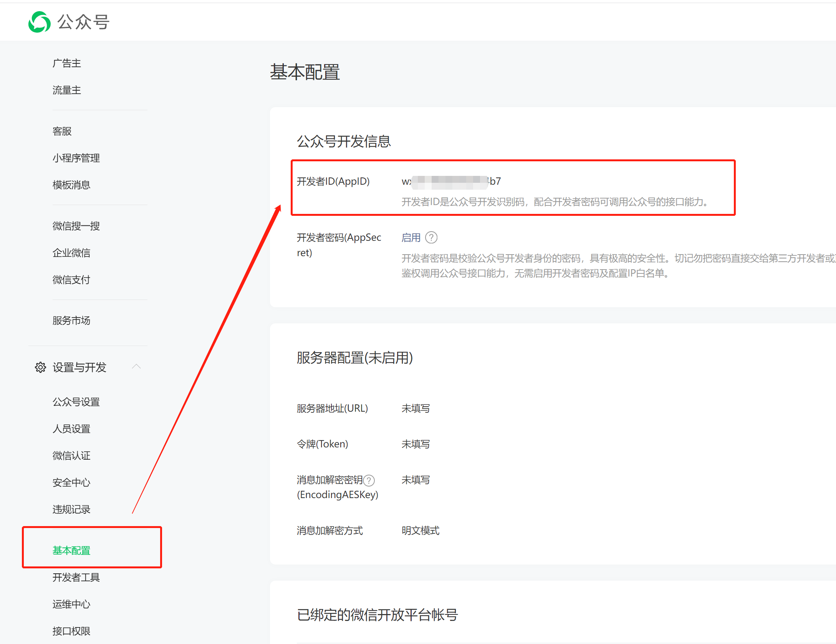Open 安全中心 in the sidebar

point(71,483)
